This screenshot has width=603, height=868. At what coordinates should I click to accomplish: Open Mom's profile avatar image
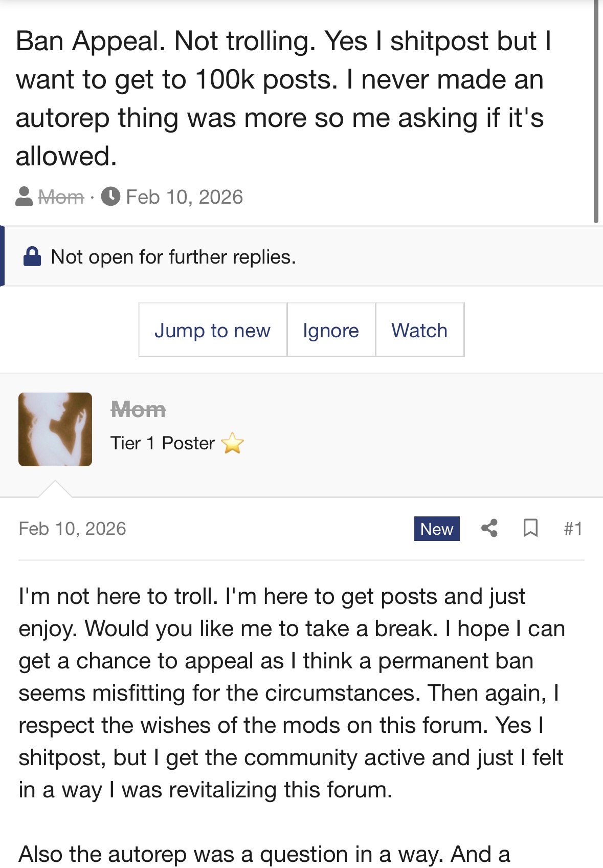(55, 429)
